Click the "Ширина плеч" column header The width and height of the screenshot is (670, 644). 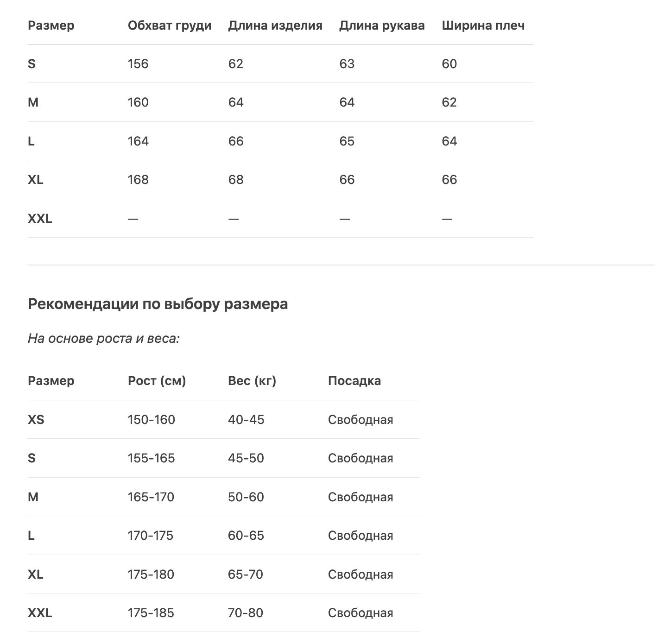point(483,25)
